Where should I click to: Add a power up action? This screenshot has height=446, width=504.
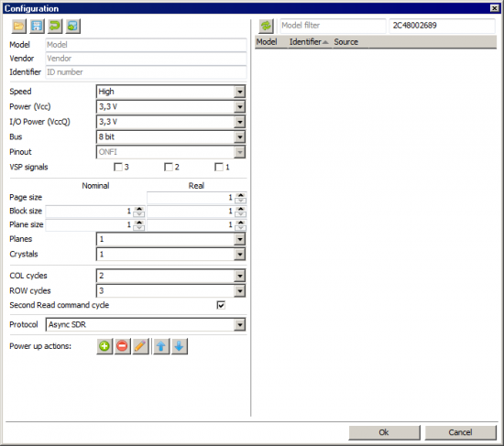[x=104, y=346]
